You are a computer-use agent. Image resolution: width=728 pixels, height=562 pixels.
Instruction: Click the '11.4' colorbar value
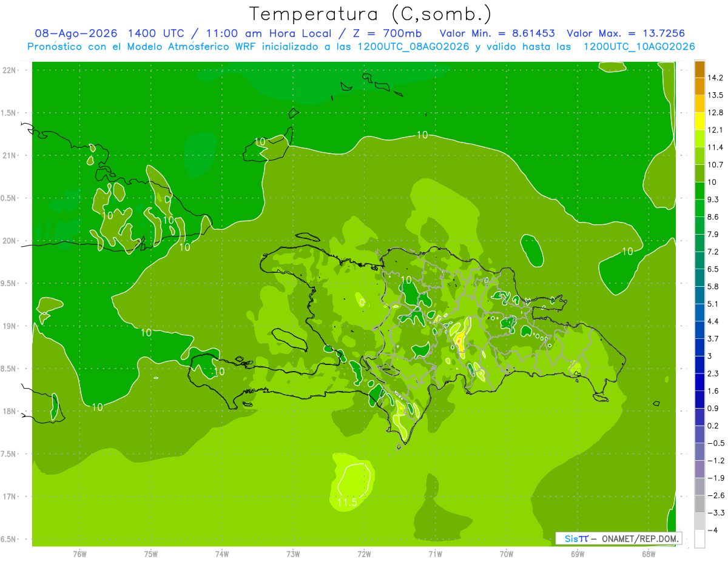(715, 147)
